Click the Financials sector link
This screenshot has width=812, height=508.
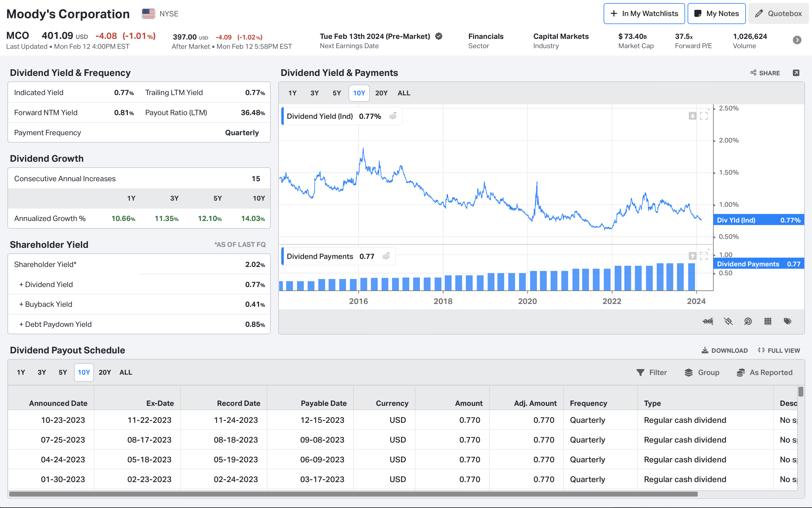coord(486,36)
